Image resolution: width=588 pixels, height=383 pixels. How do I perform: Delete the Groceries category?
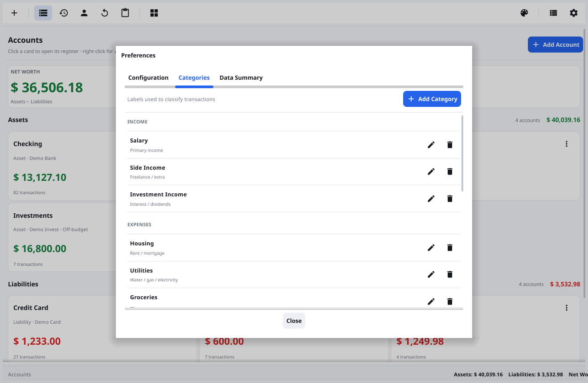point(450,302)
